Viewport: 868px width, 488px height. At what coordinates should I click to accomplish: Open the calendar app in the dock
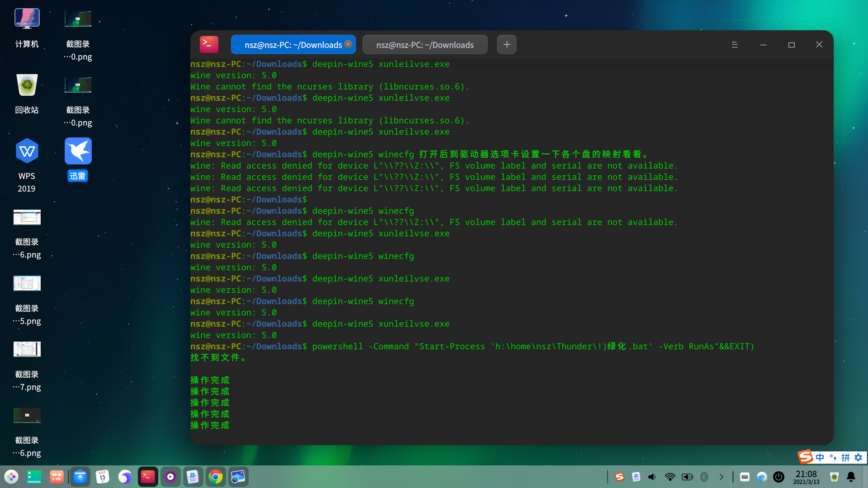103,477
